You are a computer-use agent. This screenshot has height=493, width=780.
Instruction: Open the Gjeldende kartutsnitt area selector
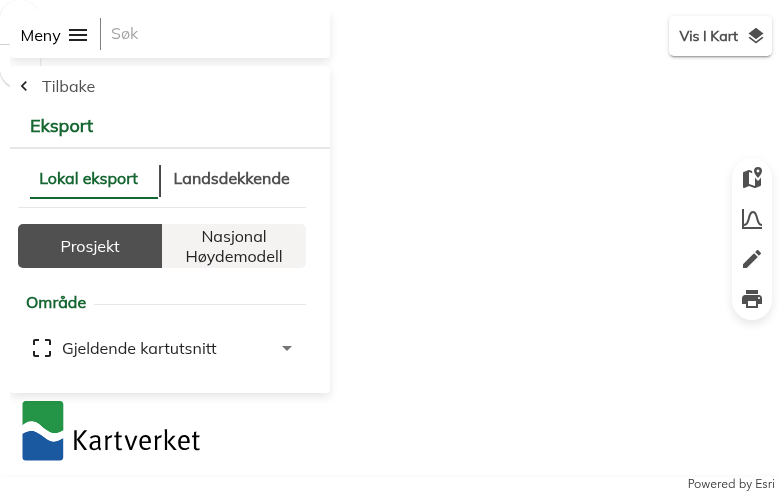pyautogui.click(x=139, y=349)
